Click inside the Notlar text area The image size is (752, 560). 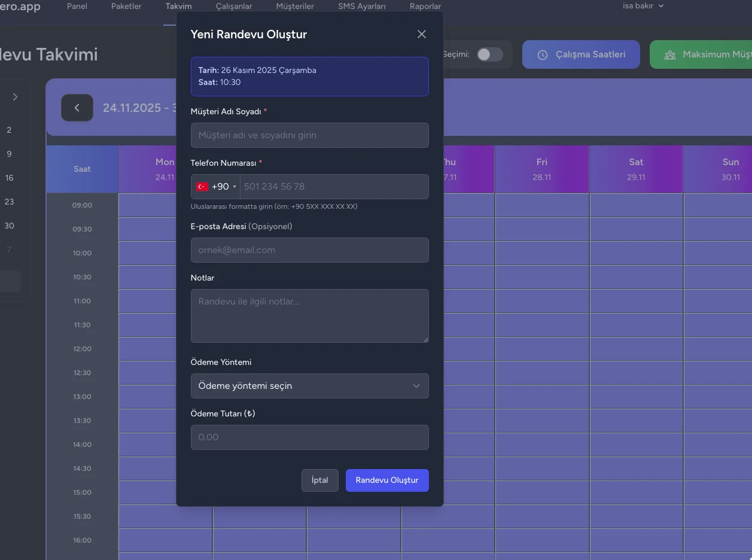tap(309, 316)
